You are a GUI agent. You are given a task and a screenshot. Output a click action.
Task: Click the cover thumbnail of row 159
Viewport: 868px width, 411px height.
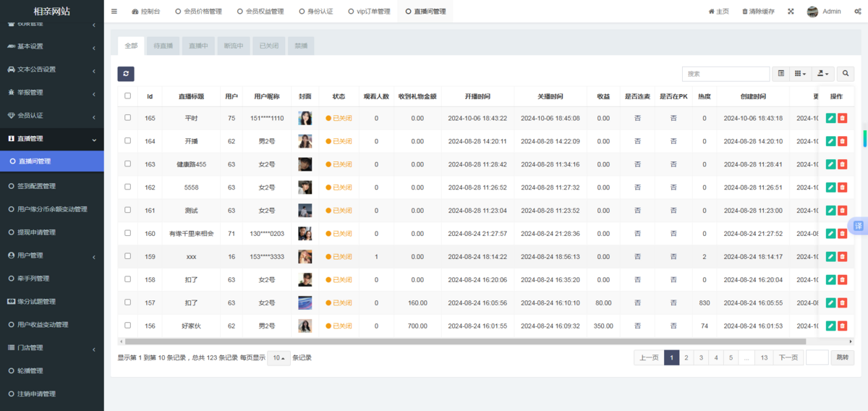pos(305,257)
